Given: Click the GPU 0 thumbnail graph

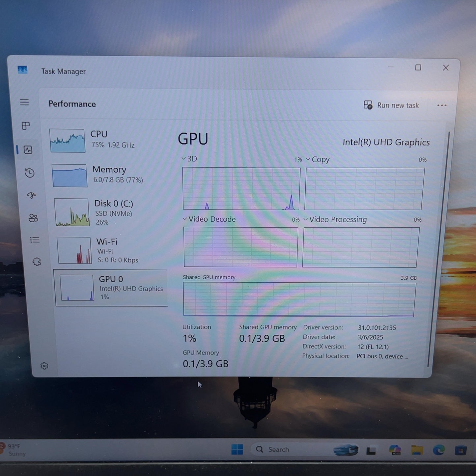Looking at the screenshot, I should click(77, 288).
